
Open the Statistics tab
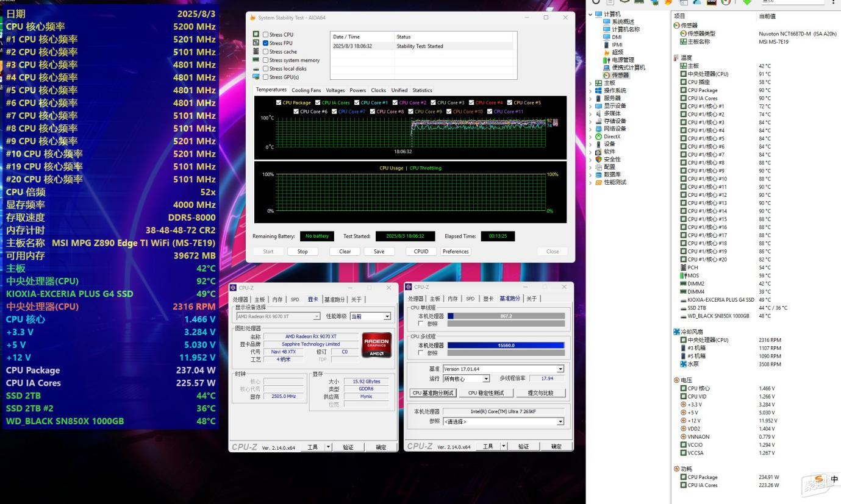click(x=422, y=90)
